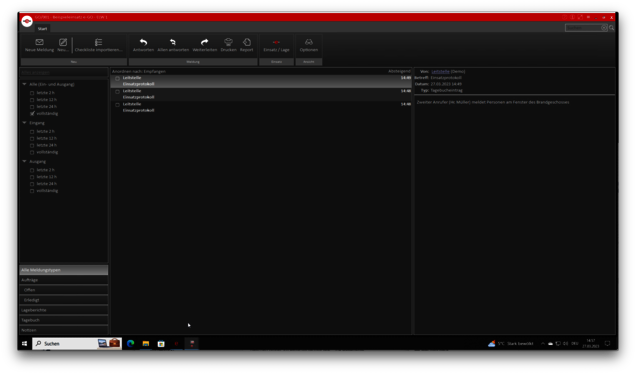The image size is (636, 374).
Task: Create a Neue Meldung message
Action: (x=39, y=45)
